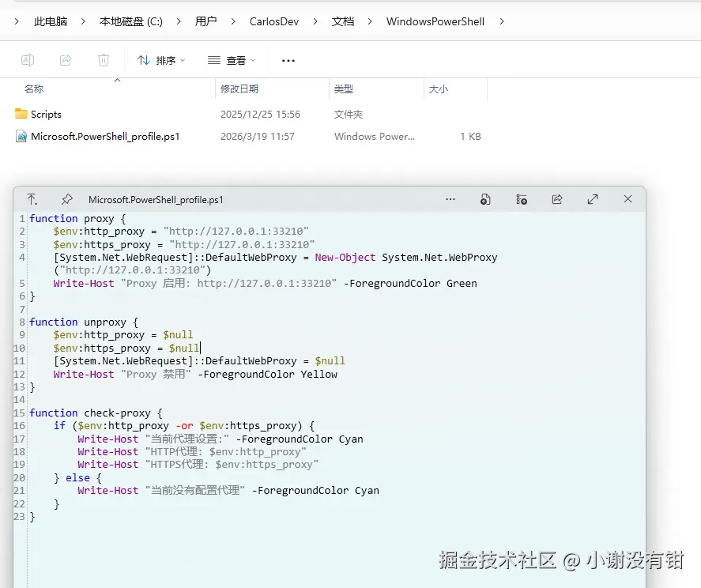Click CarlosDev in the breadcrumb path
Image resolution: width=701 pixels, height=588 pixels.
point(274,21)
